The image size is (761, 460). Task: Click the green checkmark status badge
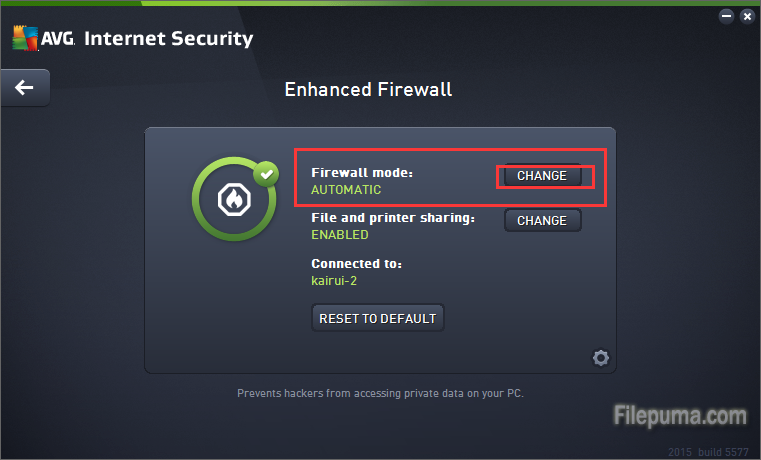point(266,174)
